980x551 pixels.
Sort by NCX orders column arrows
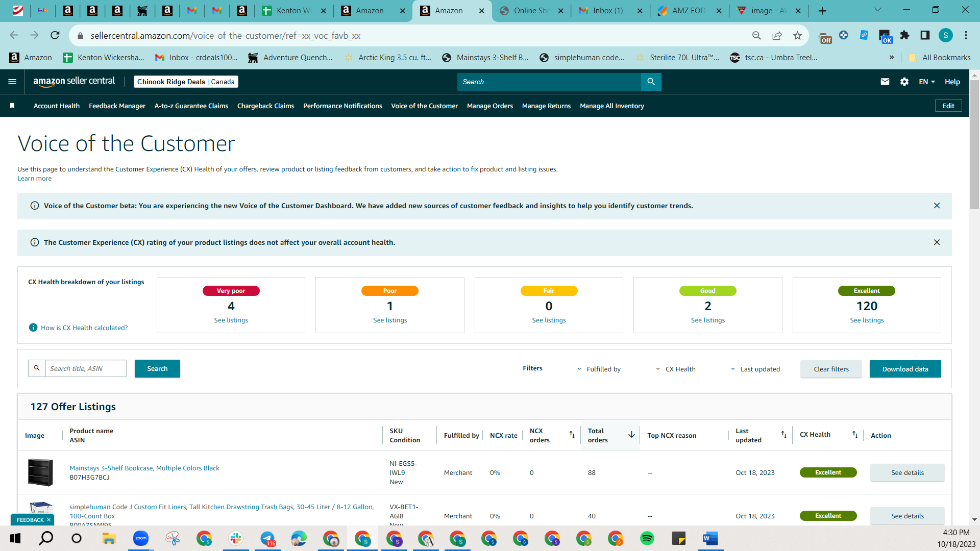(572, 435)
